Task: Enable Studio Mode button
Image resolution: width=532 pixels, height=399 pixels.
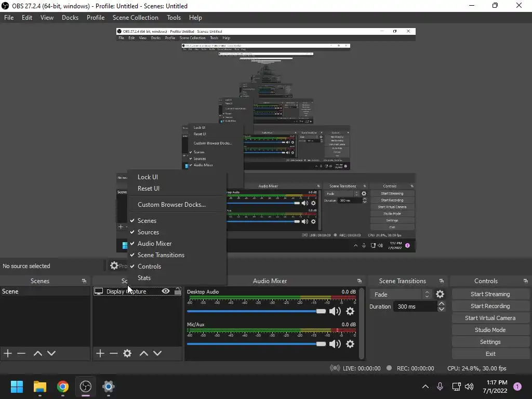Action: (490, 330)
